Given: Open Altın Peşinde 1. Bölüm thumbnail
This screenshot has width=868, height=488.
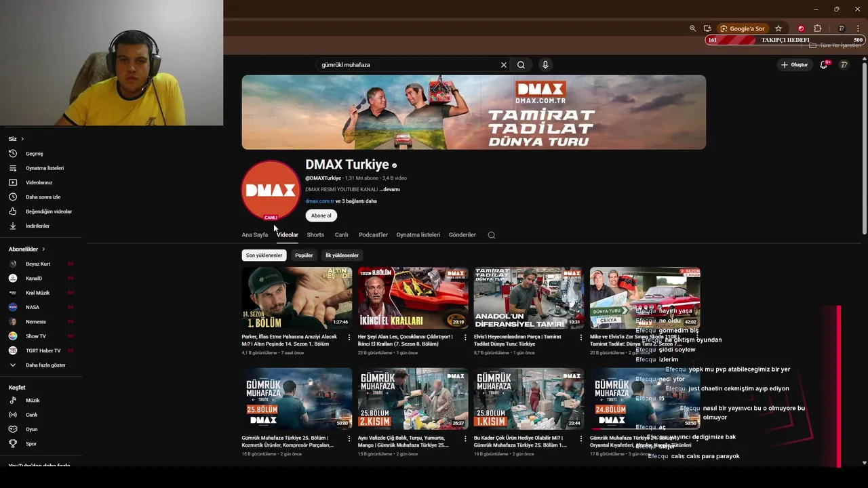Looking at the screenshot, I should coord(297,298).
